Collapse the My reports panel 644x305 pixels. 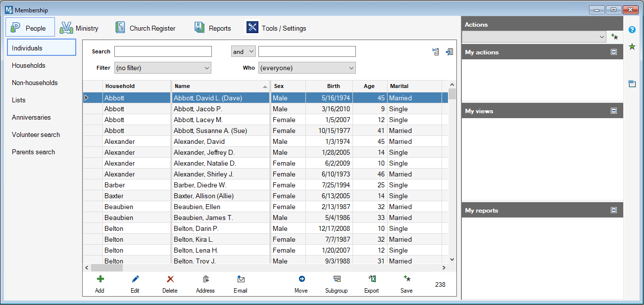click(614, 210)
